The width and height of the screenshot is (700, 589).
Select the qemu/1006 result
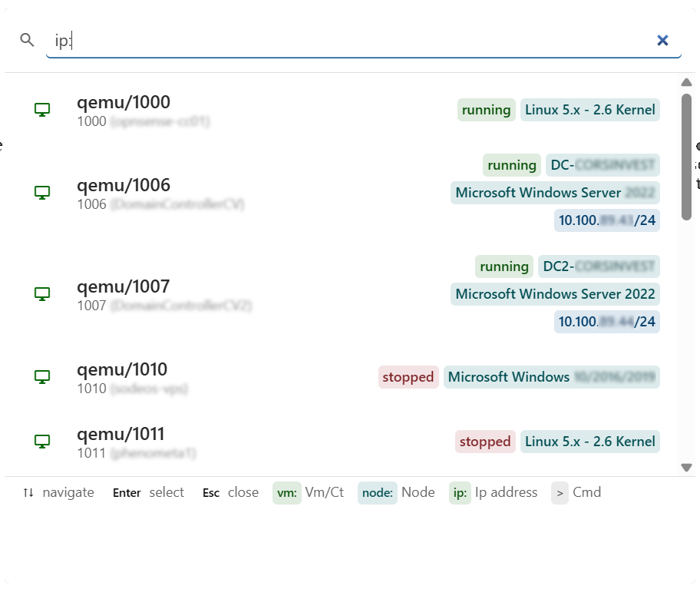pyautogui.click(x=342, y=193)
